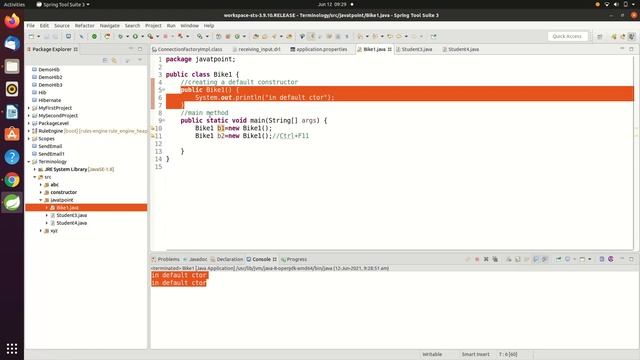Switch to the Javadoc tab

[x=195, y=259]
